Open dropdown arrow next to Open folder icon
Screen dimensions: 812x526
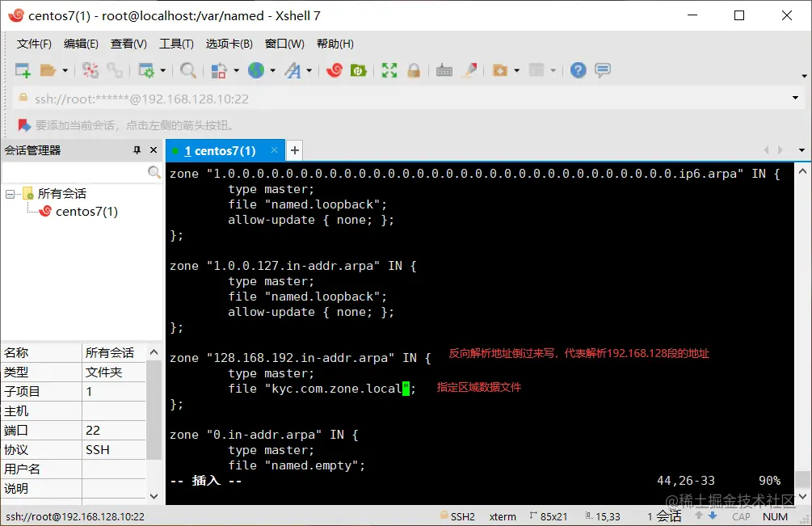click(65, 70)
